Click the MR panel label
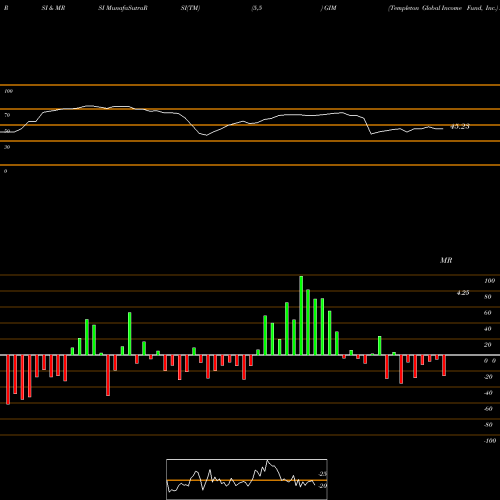The width and height of the screenshot is (500, 500). pyautogui.click(x=446, y=260)
